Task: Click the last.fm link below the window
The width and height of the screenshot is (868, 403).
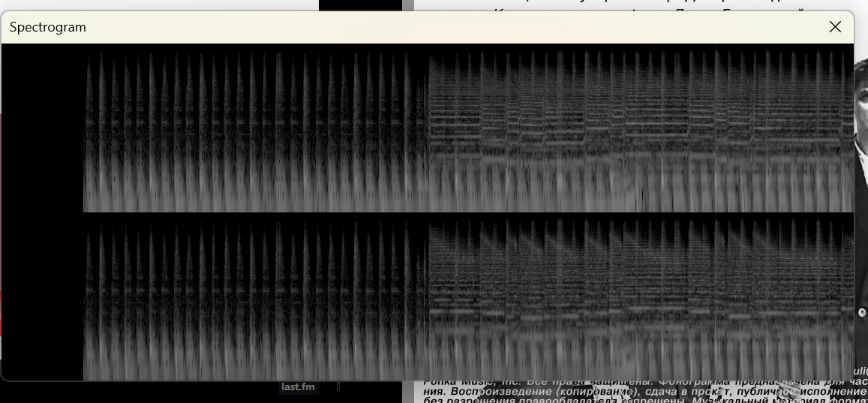Action: 298,387
